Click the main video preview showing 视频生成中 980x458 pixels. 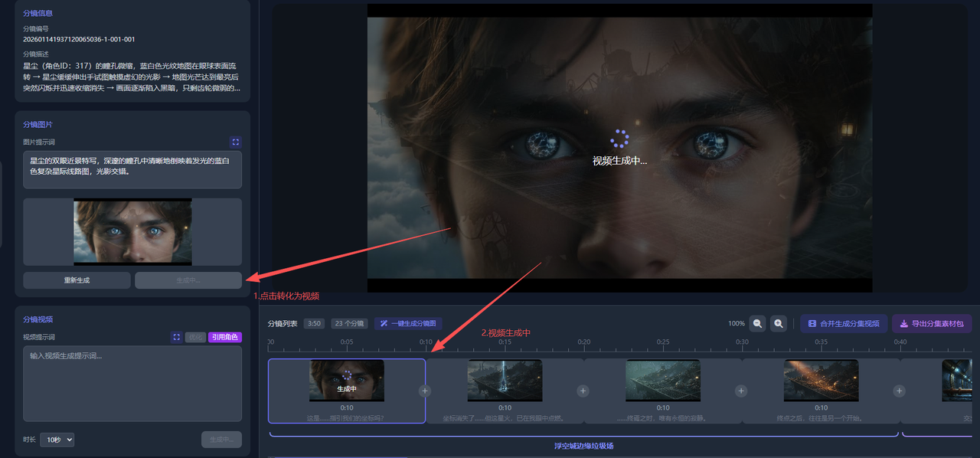click(619, 148)
